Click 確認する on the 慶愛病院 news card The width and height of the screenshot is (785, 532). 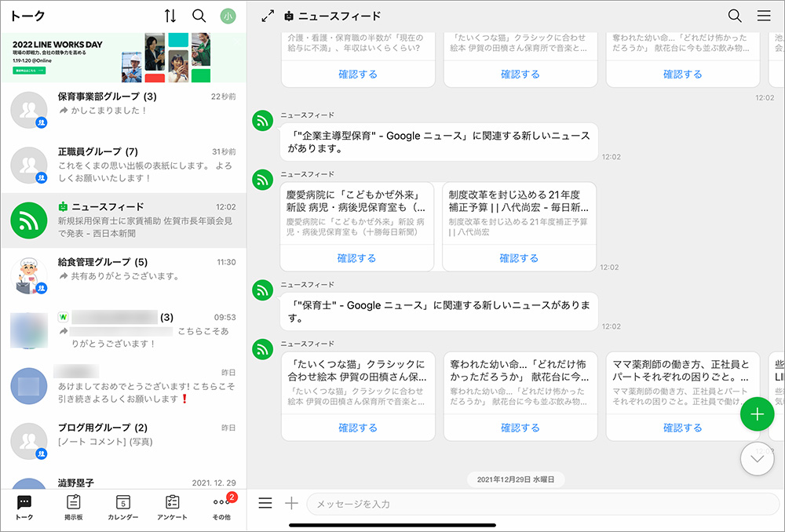coord(357,258)
